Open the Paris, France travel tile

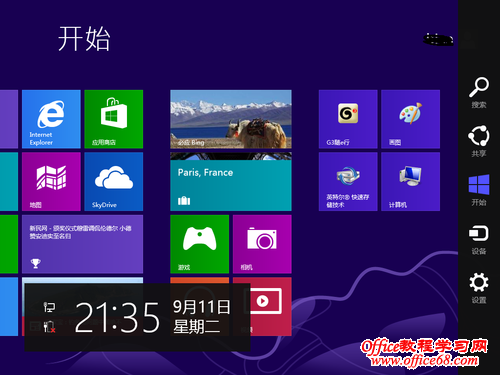pyautogui.click(x=231, y=182)
